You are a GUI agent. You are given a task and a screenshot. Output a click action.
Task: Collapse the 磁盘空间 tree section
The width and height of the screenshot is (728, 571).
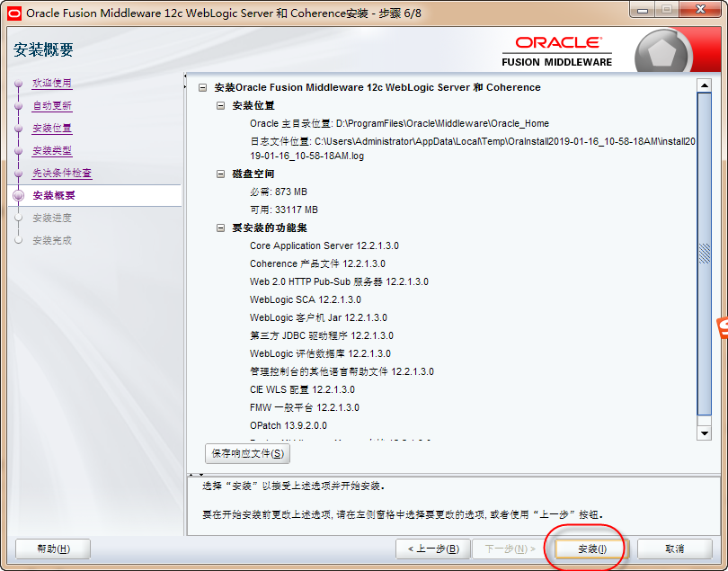pyautogui.click(x=220, y=174)
